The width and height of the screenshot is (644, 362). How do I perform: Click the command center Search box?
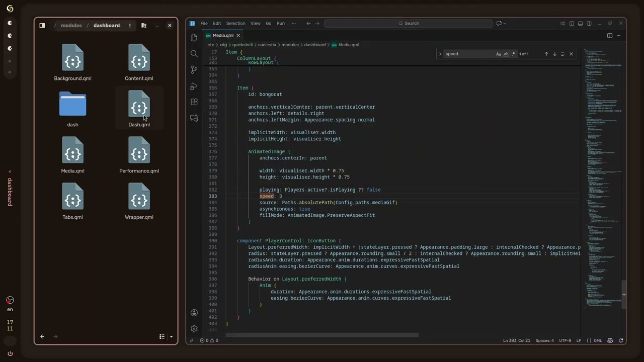408,23
